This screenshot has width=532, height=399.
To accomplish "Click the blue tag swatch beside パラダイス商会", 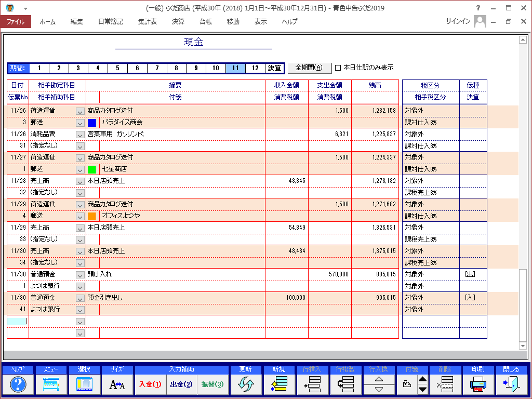I will pos(92,123).
